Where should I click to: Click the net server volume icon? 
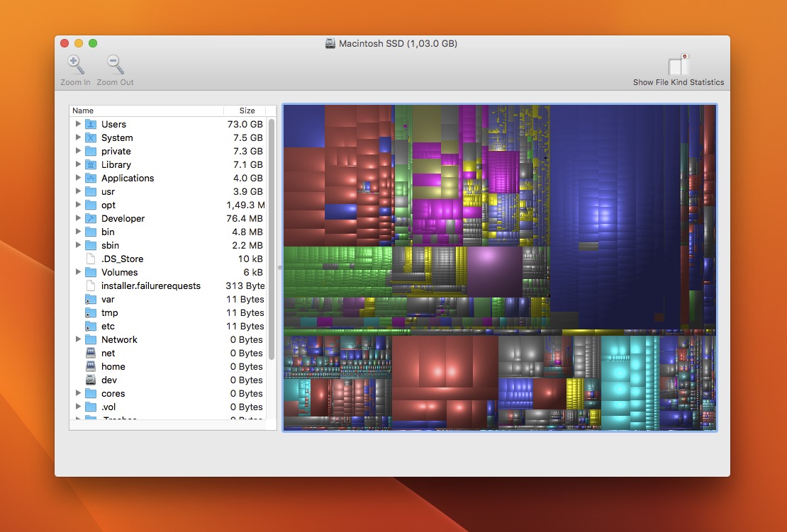[x=90, y=353]
